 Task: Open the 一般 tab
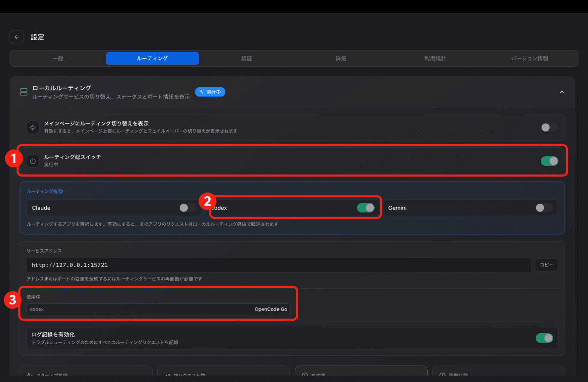58,58
